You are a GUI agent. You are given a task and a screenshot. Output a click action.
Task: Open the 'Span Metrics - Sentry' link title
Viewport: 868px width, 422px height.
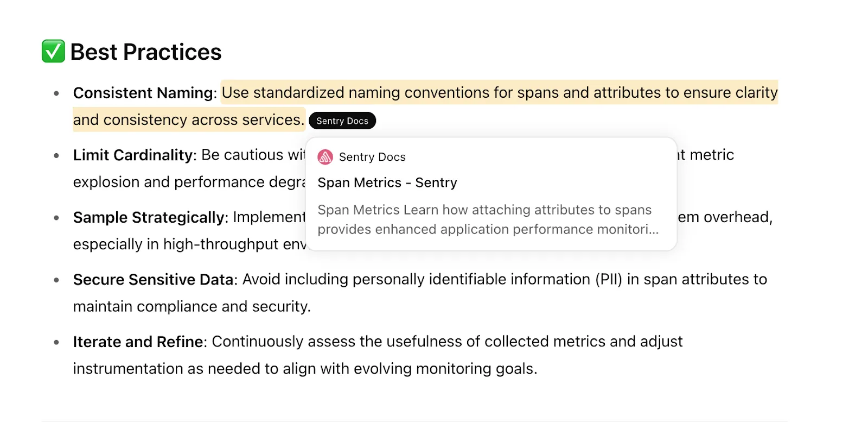(x=387, y=182)
